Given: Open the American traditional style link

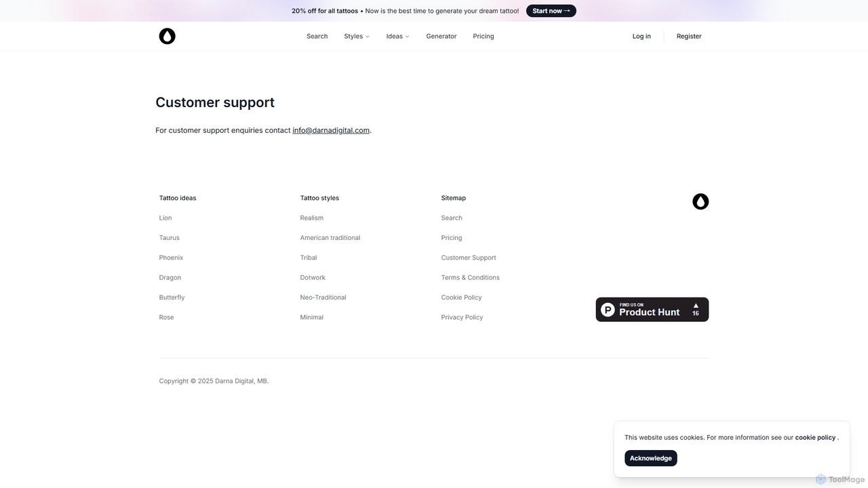Looking at the screenshot, I should pos(330,238).
